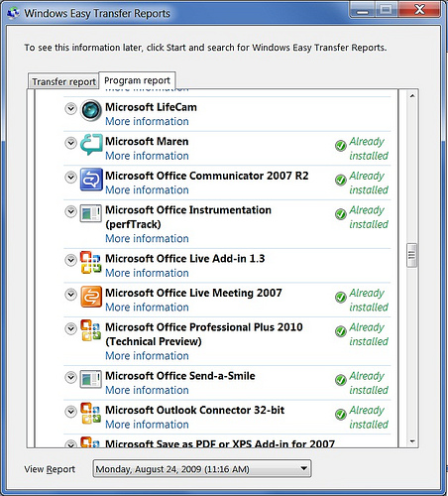The height and width of the screenshot is (496, 448).
Task: Click the Microsoft Outlook Connector 32-bit name
Action: click(195, 410)
